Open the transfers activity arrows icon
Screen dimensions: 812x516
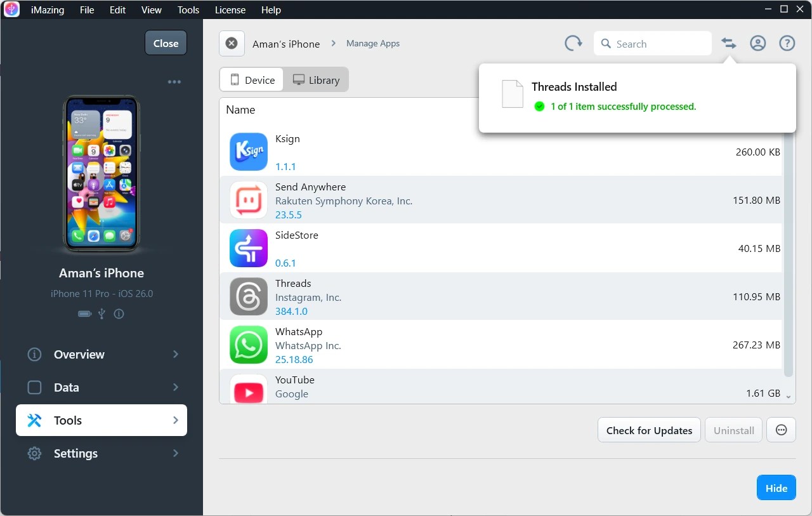tap(729, 43)
